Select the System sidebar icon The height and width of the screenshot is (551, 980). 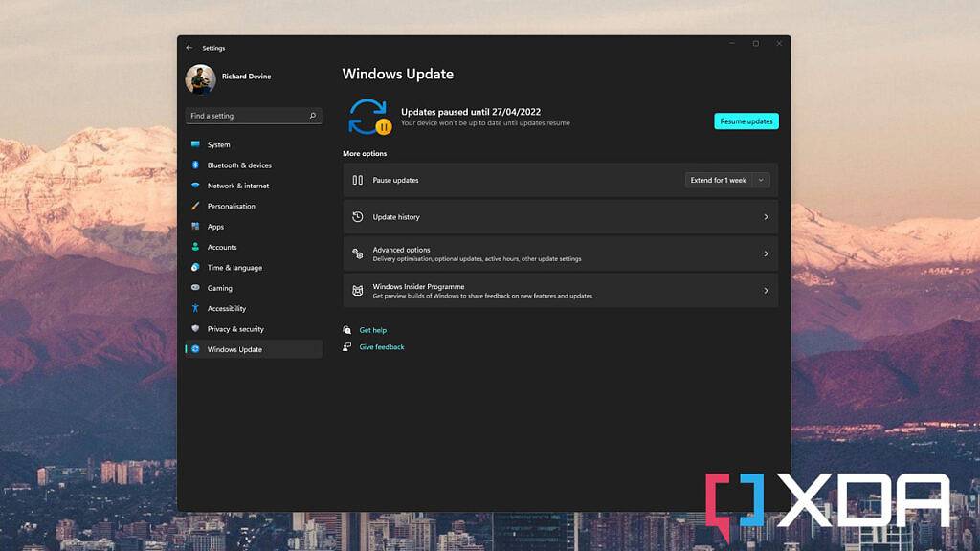(196, 144)
